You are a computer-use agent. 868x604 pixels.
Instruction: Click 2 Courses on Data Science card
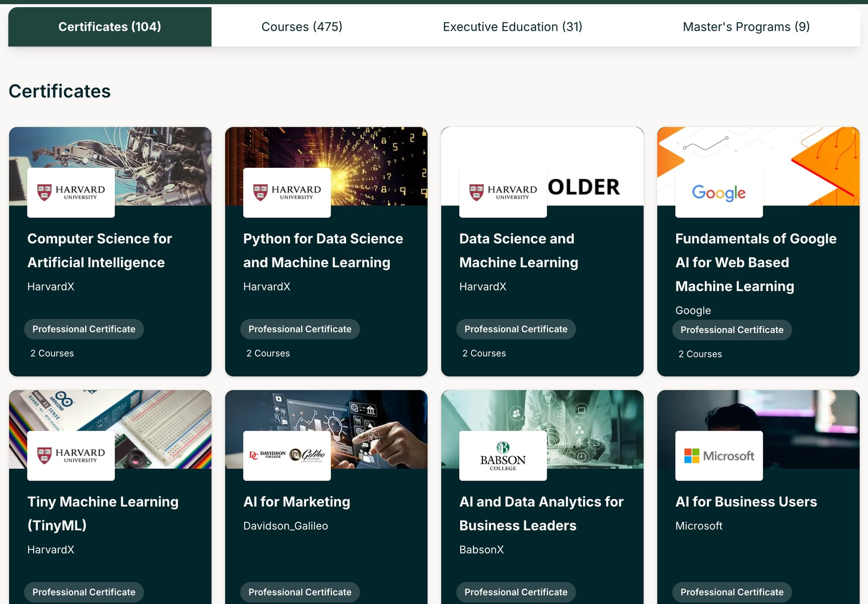pos(484,353)
